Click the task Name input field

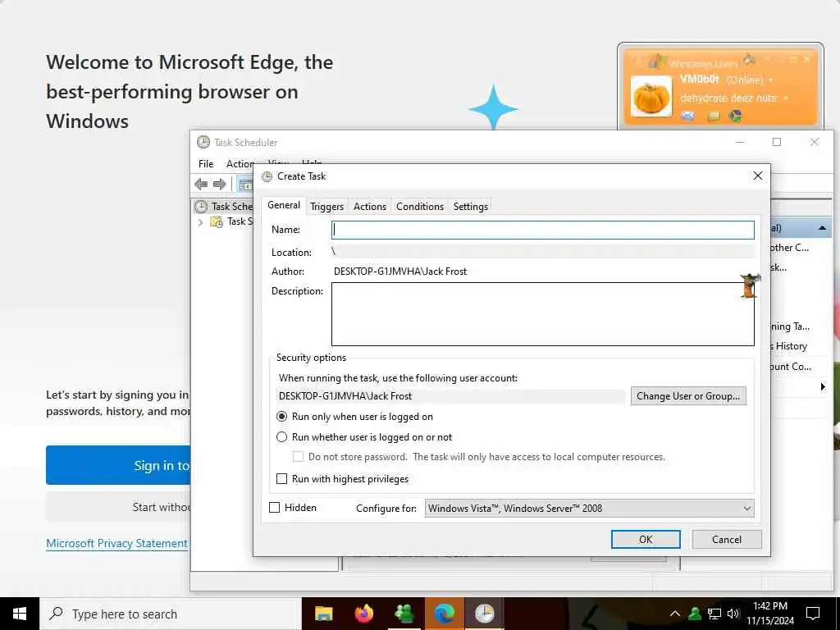click(x=543, y=231)
